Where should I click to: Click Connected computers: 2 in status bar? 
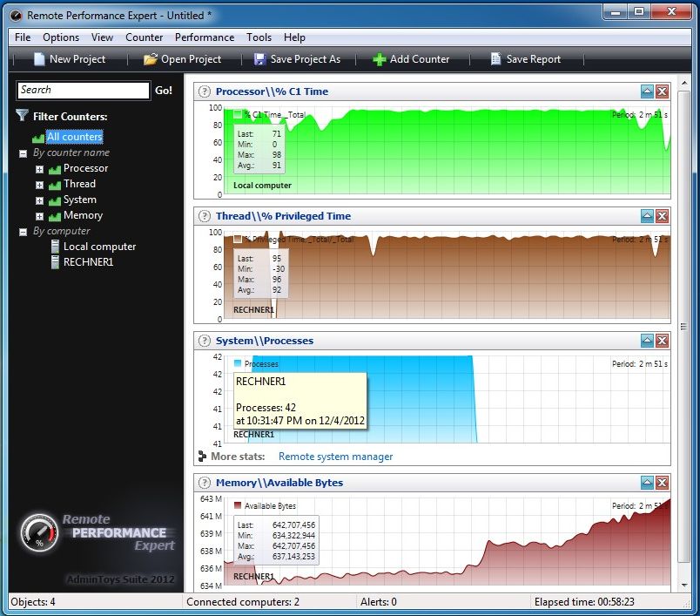tap(243, 602)
